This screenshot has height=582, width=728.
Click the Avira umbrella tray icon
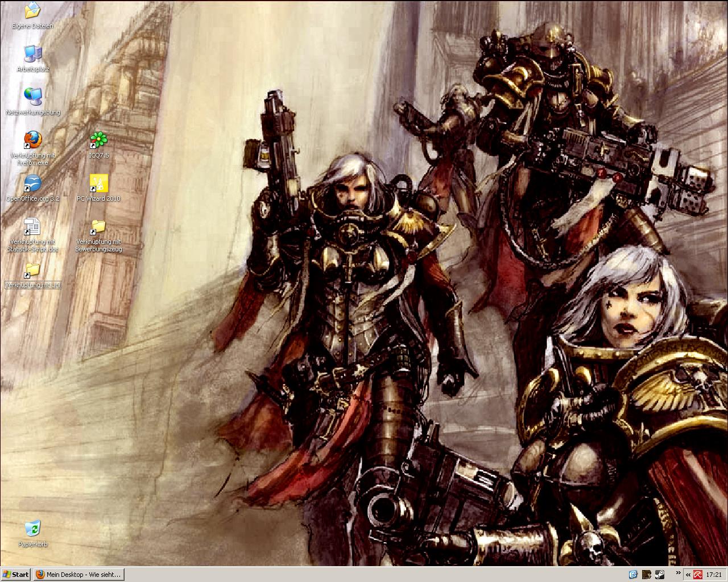click(697, 574)
